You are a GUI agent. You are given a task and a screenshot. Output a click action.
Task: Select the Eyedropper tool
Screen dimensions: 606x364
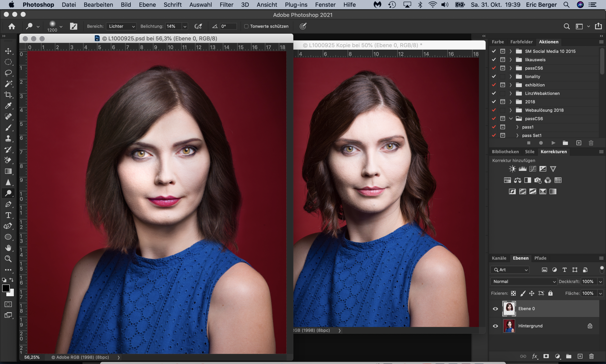pos(8,105)
